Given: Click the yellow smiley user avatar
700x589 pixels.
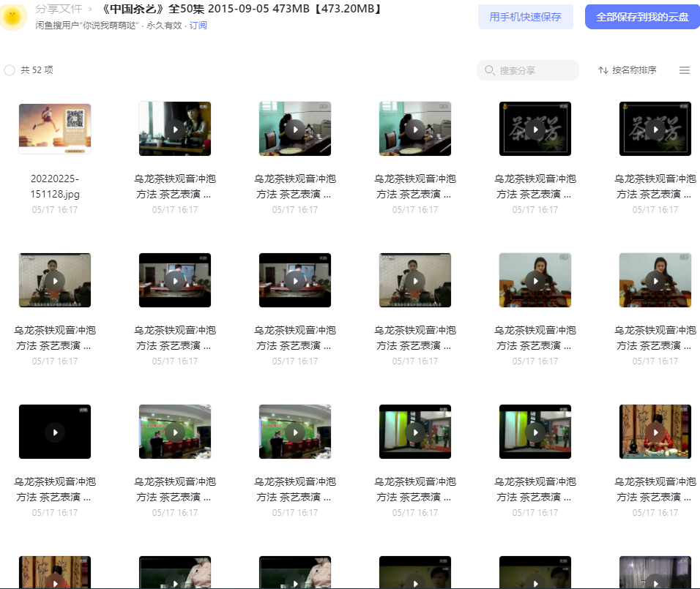Looking at the screenshot, I should pyautogui.click(x=12, y=17).
